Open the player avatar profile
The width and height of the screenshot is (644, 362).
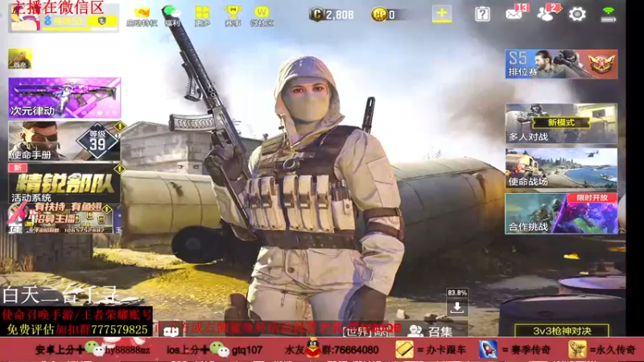pyautogui.click(x=25, y=19)
